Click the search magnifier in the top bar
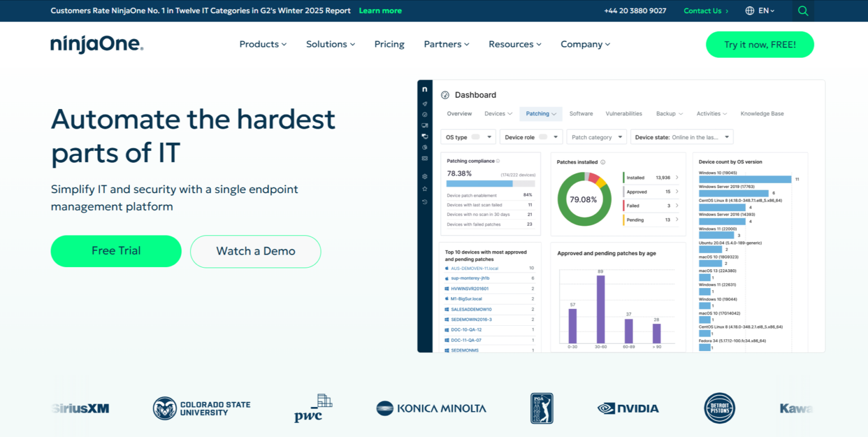 coord(803,11)
